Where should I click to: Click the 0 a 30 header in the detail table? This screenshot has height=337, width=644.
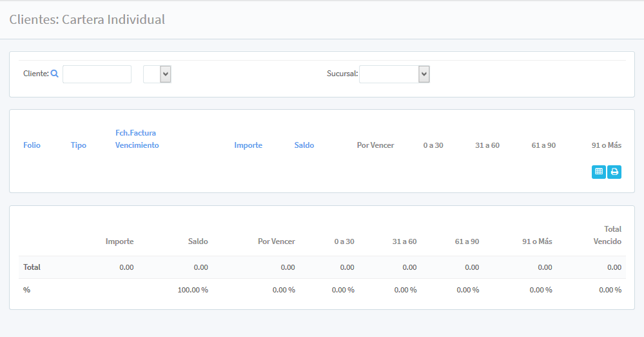pyautogui.click(x=433, y=145)
